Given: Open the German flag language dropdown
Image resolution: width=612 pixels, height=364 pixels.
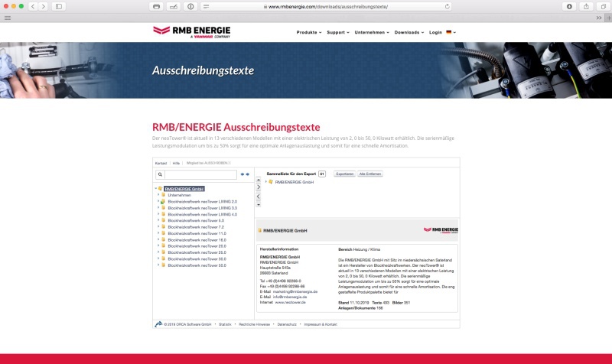Looking at the screenshot, I should (451, 32).
